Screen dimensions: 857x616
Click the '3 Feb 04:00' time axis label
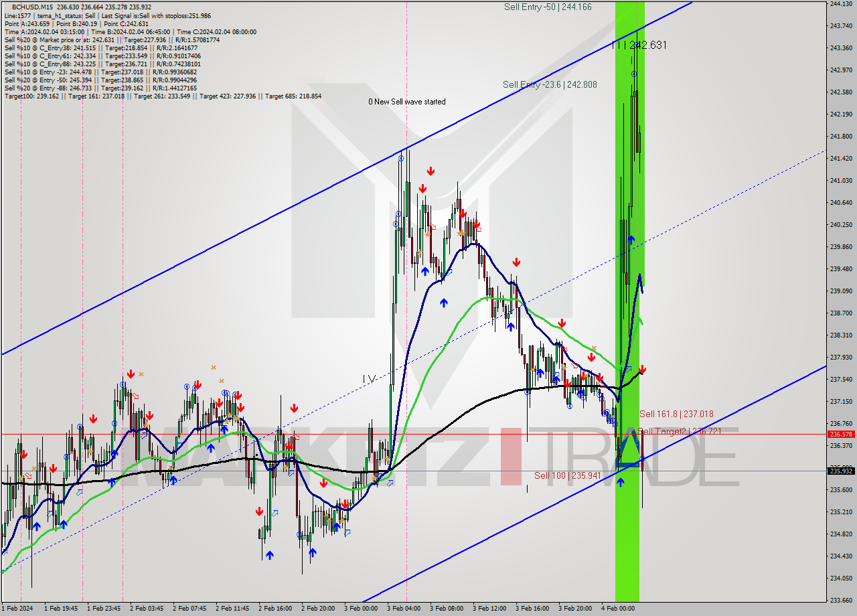click(x=404, y=609)
